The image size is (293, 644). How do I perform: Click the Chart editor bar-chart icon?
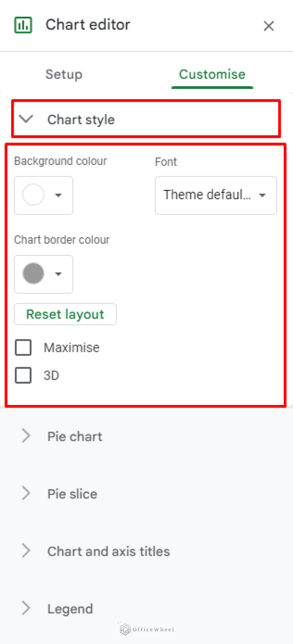(23, 25)
